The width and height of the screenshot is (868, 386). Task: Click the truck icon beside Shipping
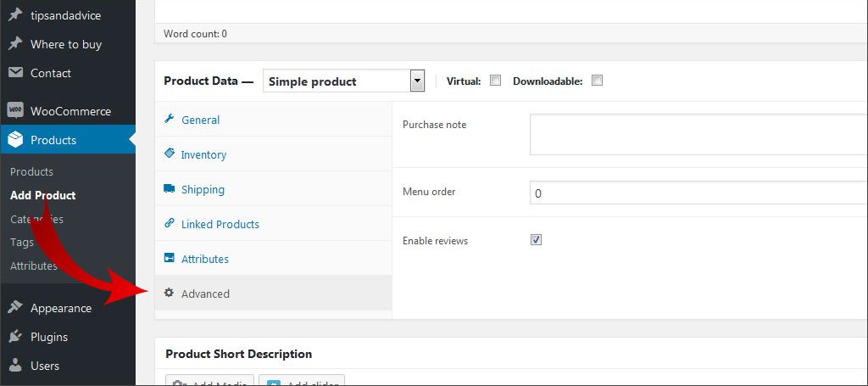169,189
